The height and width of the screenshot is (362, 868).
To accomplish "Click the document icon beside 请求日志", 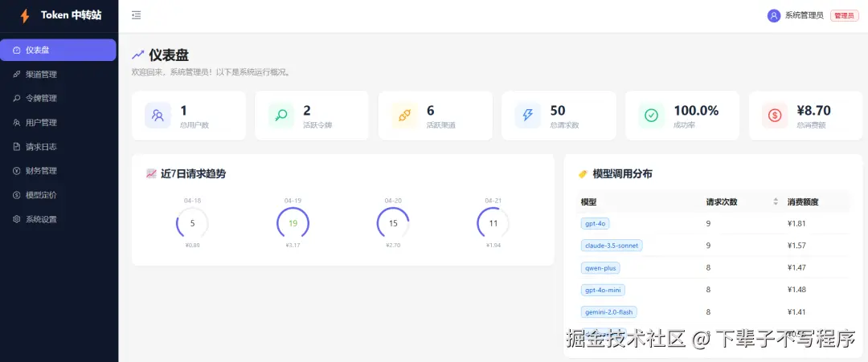I will click(17, 147).
